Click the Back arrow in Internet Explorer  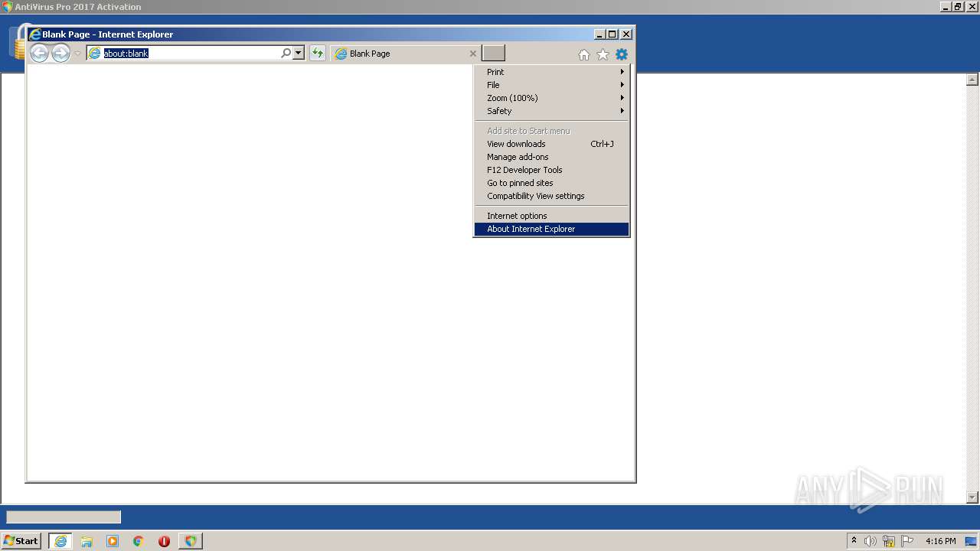[x=39, y=53]
